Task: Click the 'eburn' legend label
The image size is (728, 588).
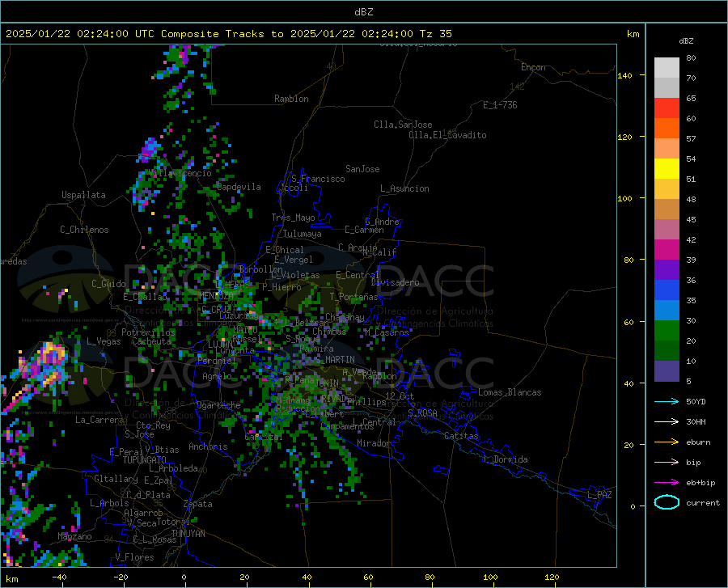Action: tap(698, 442)
